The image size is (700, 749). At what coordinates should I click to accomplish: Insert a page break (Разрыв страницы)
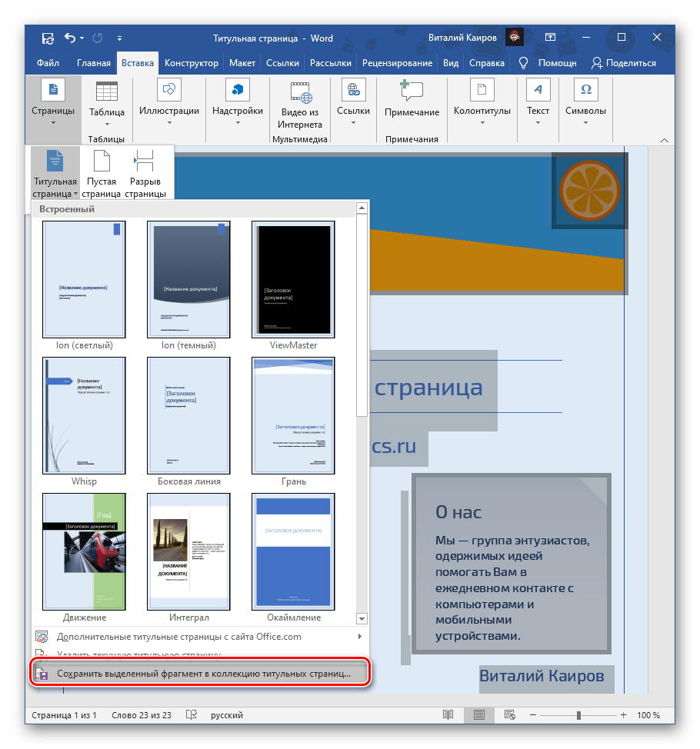[145, 173]
